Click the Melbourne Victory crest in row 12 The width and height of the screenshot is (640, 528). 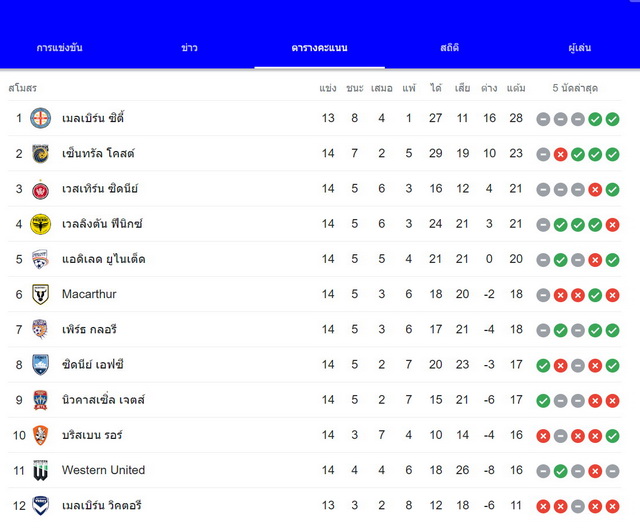(40, 506)
